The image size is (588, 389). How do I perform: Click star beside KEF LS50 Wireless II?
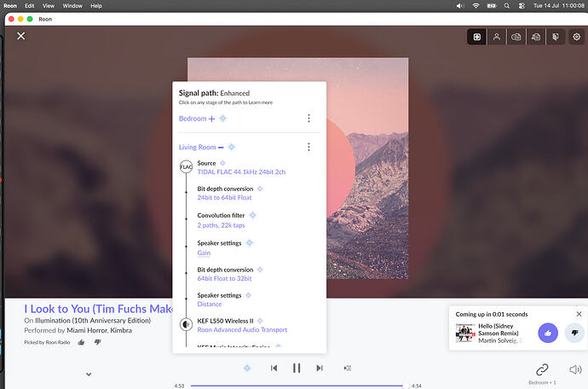[260, 321]
